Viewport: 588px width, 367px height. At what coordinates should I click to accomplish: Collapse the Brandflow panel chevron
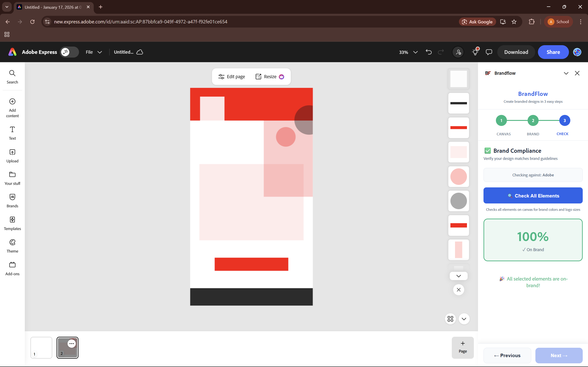pos(566,73)
